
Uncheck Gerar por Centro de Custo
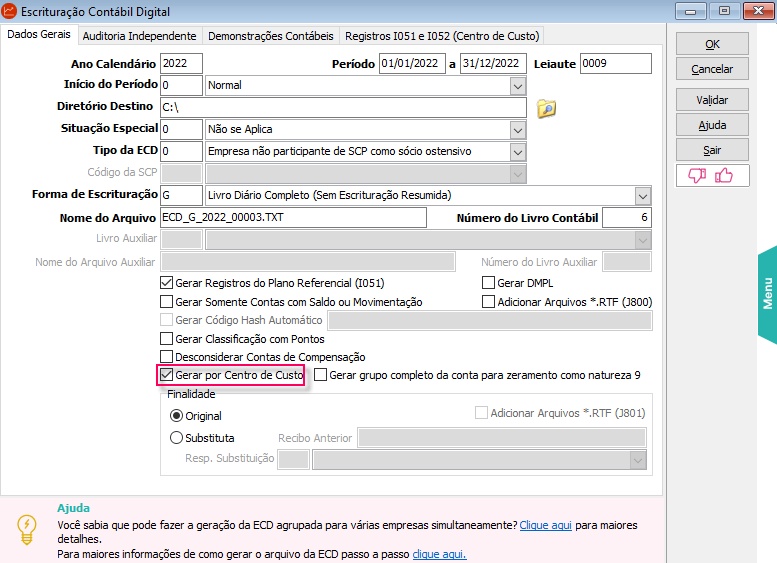tap(166, 375)
